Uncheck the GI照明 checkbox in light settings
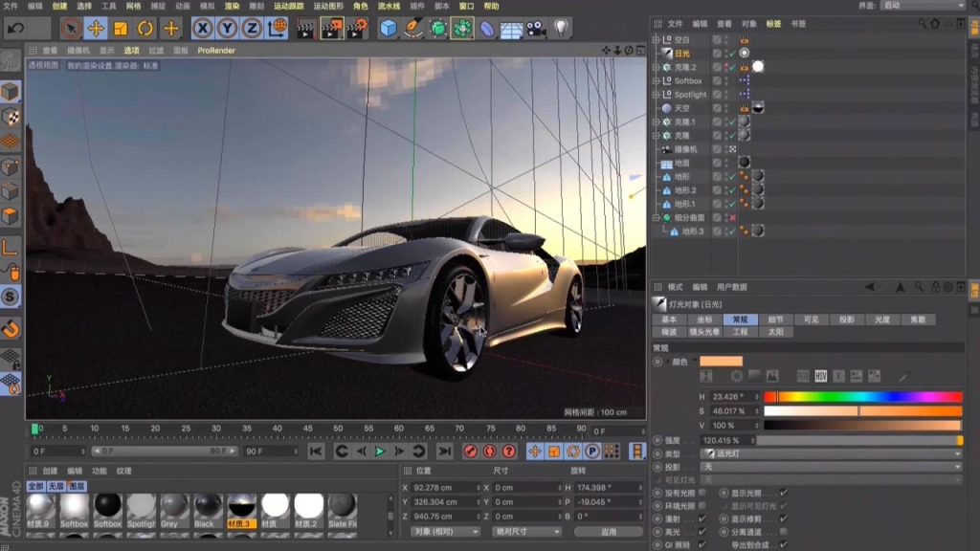 coord(702,542)
